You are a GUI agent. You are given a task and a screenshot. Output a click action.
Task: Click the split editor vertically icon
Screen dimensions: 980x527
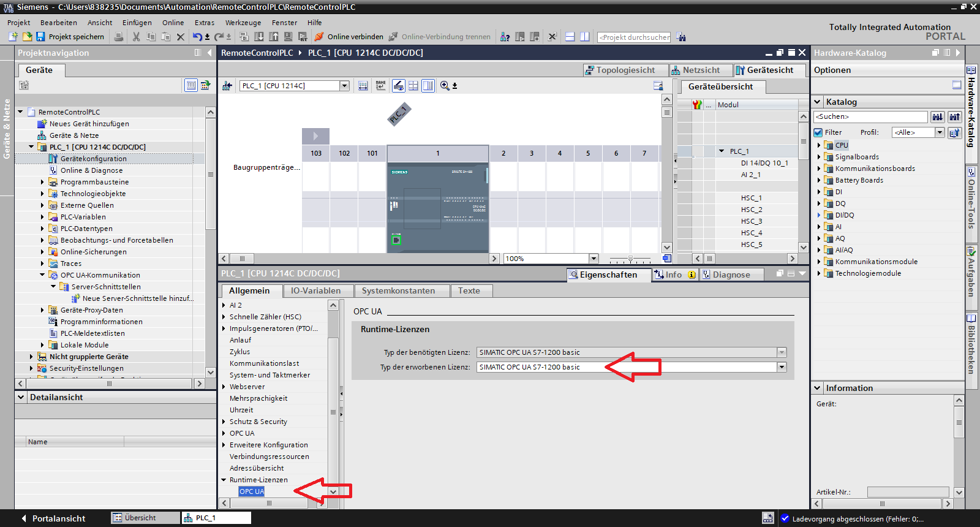[584, 37]
